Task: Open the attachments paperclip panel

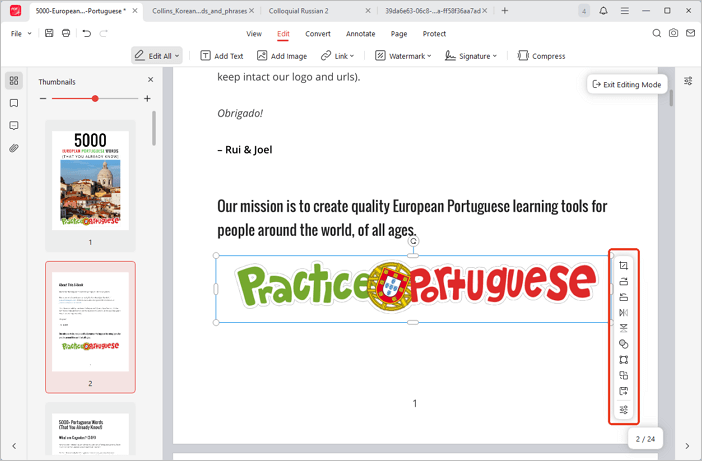Action: (x=14, y=148)
